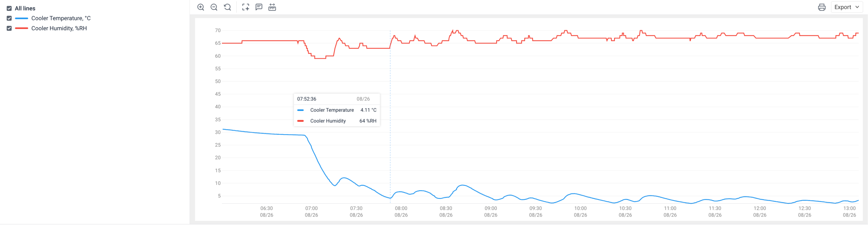Click the 13:00 time axis label
The width and height of the screenshot is (868, 226).
click(849, 208)
